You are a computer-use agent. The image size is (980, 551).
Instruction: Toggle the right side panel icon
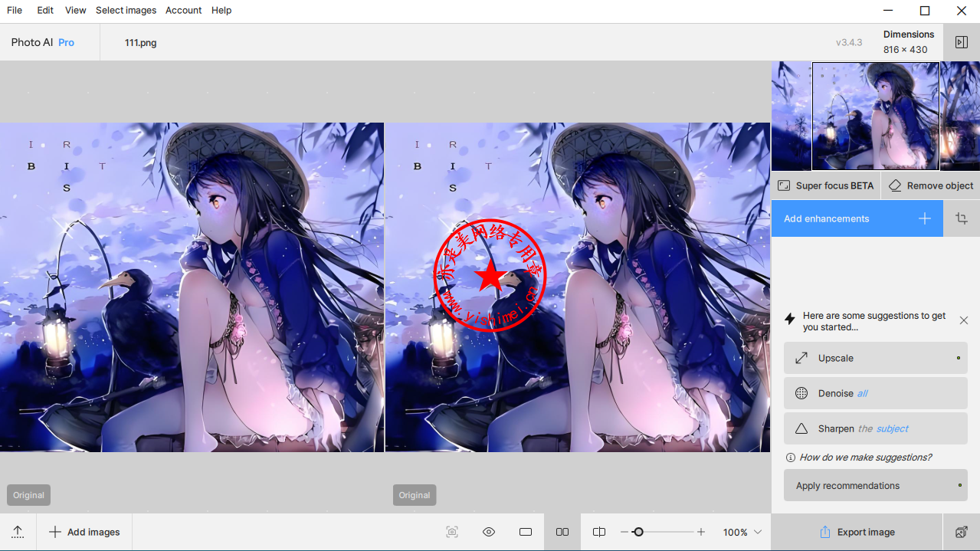tap(962, 42)
